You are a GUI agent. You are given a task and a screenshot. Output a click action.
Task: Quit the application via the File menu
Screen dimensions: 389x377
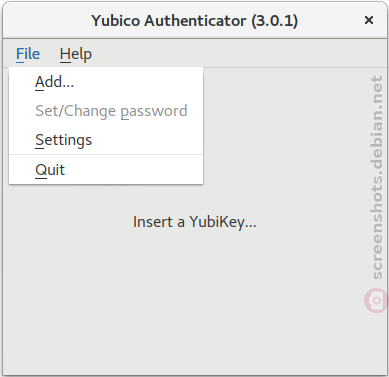pos(106,170)
